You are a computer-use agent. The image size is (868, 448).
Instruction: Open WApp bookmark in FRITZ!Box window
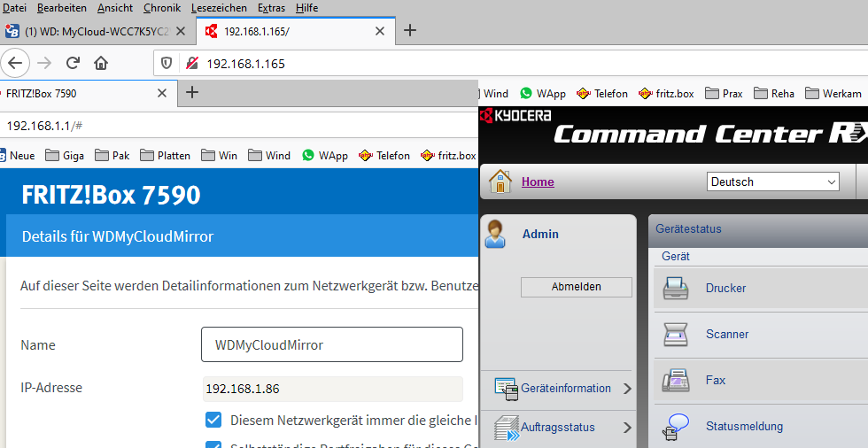pyautogui.click(x=326, y=156)
